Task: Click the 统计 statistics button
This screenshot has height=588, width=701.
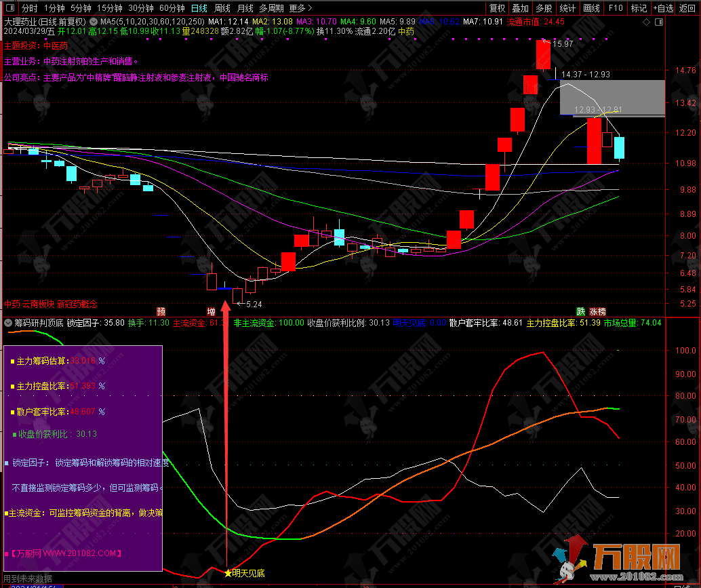Action: [567, 8]
